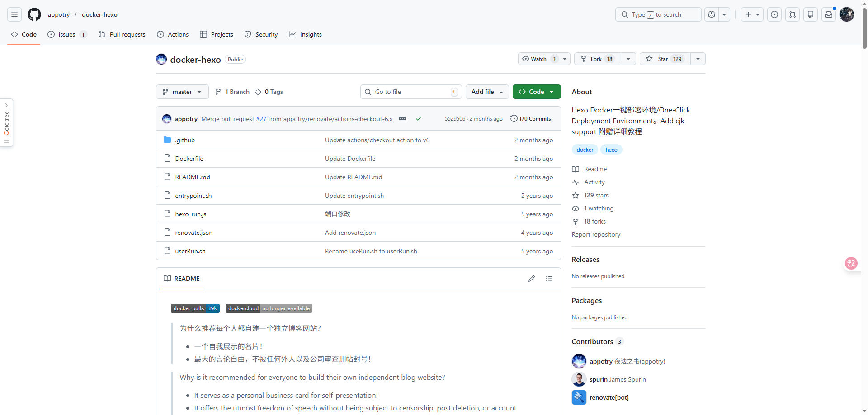
Task: Open the spurin contributor avatar
Action: pyautogui.click(x=579, y=379)
